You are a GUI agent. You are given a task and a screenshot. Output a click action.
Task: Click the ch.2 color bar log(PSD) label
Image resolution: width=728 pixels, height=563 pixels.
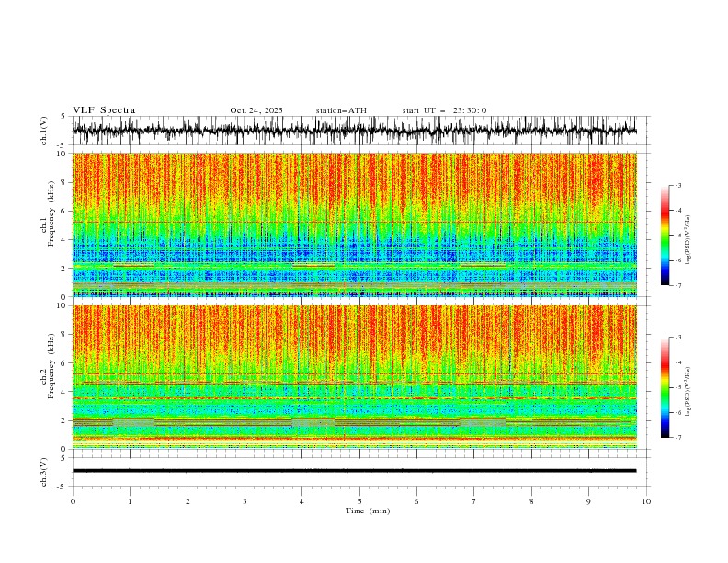(x=688, y=391)
